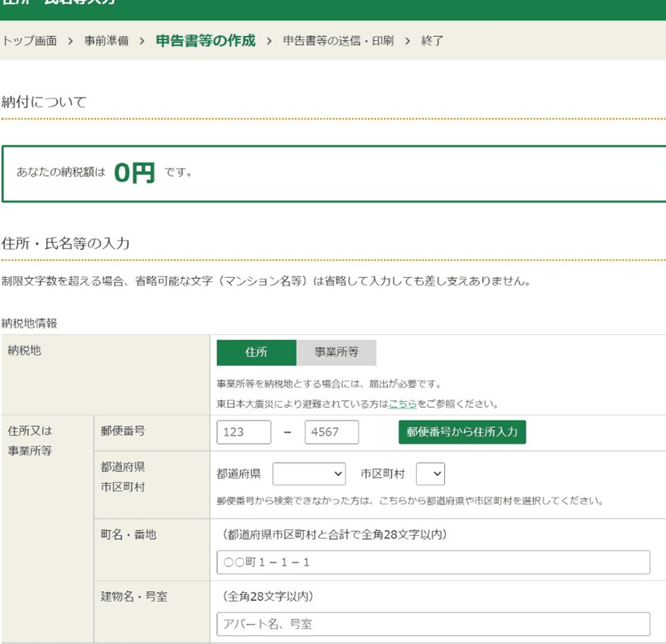Click the 納付について heading
The image size is (666, 644).
[44, 102]
